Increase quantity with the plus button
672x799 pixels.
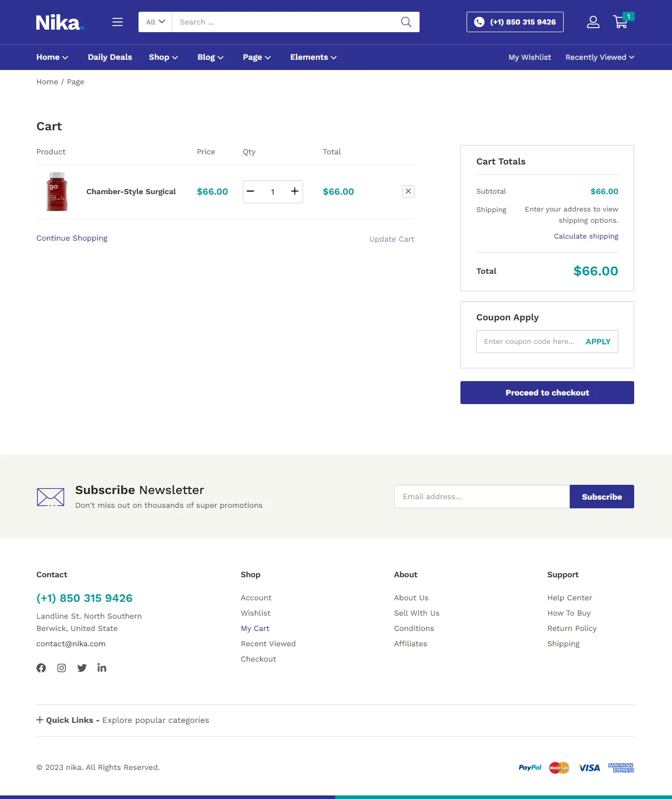pyautogui.click(x=295, y=192)
